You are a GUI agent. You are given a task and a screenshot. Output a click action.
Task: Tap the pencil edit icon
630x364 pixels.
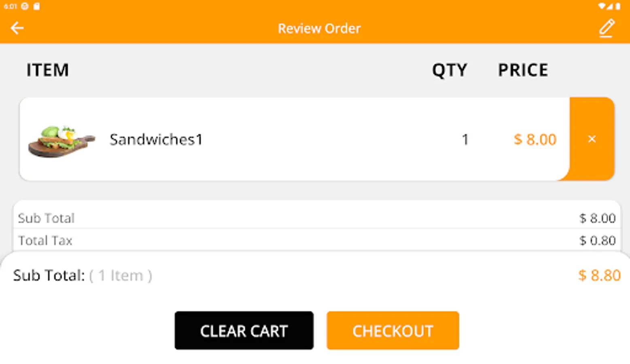pyautogui.click(x=607, y=28)
